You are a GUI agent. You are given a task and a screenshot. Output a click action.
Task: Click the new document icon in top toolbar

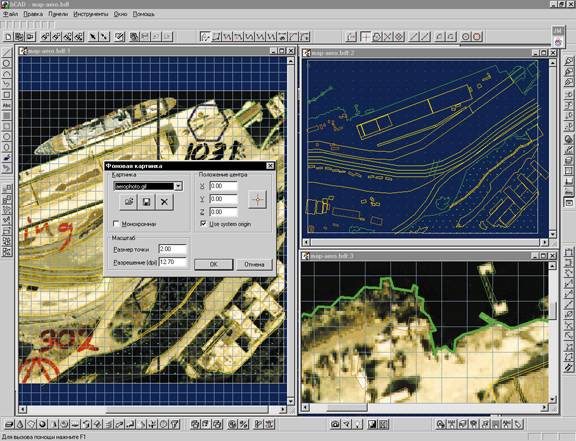click(x=8, y=36)
